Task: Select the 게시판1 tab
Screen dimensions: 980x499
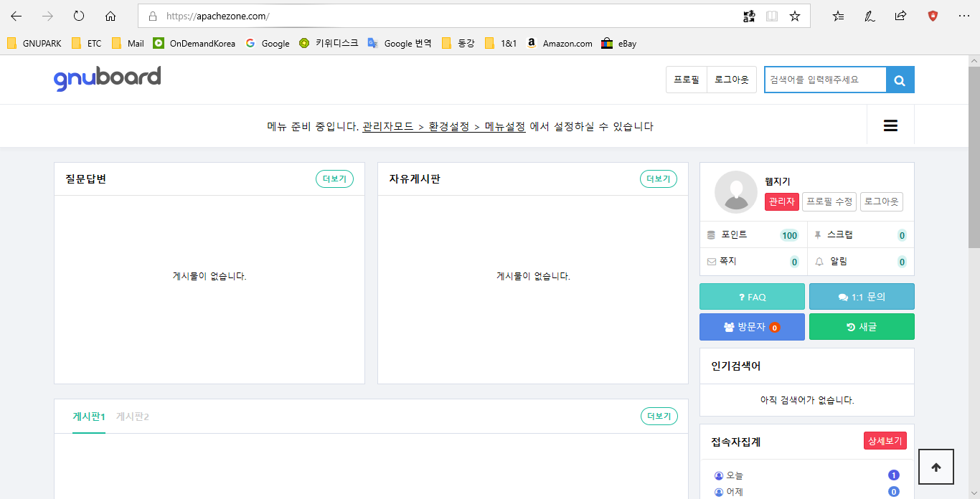Action: tap(89, 417)
